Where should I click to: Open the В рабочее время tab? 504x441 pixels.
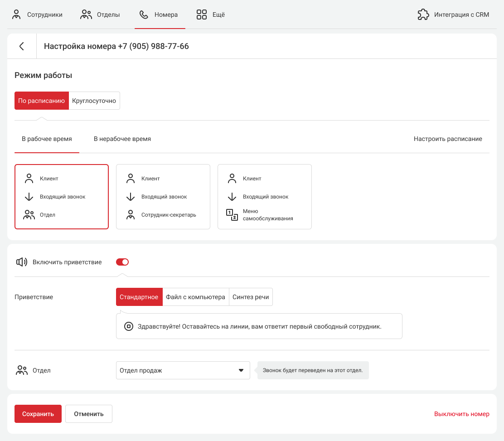coord(47,139)
